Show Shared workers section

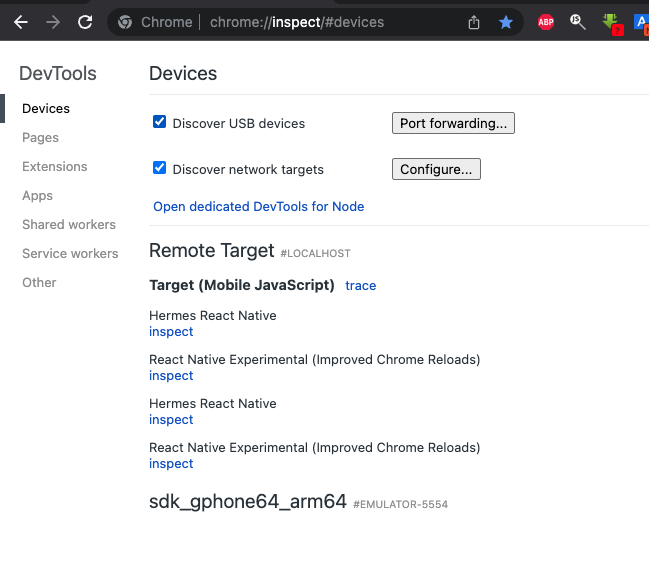coord(69,224)
